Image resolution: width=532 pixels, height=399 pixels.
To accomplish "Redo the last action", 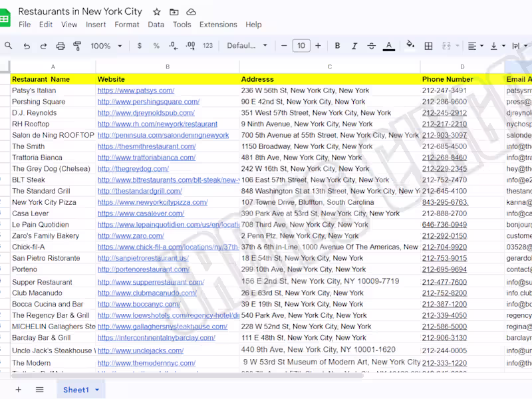I will click(x=43, y=46).
